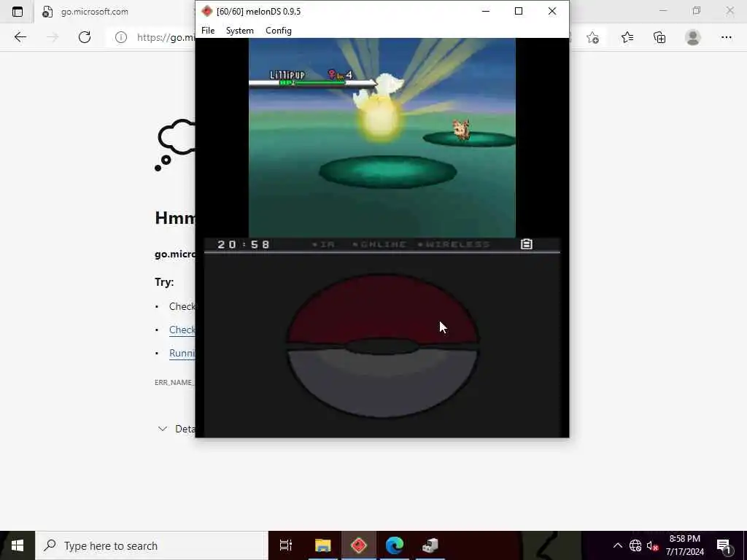This screenshot has width=747, height=560.
Task: Close the melonDS window
Action: point(552,11)
